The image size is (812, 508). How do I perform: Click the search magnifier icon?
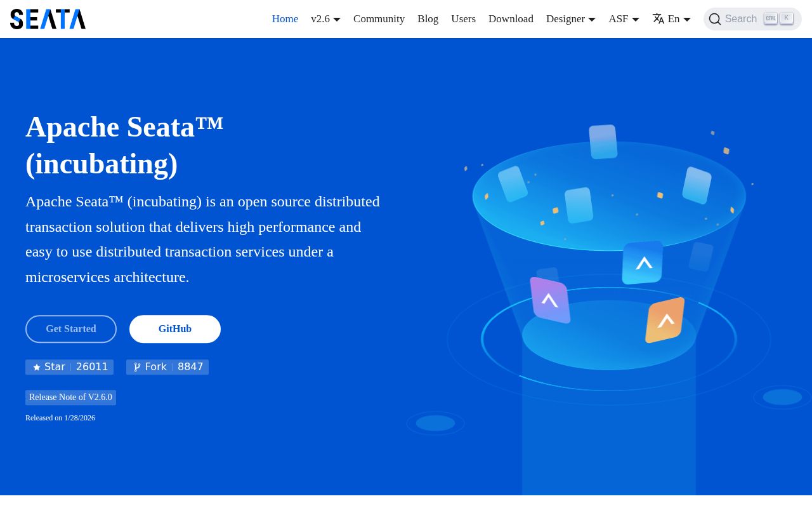tap(715, 19)
